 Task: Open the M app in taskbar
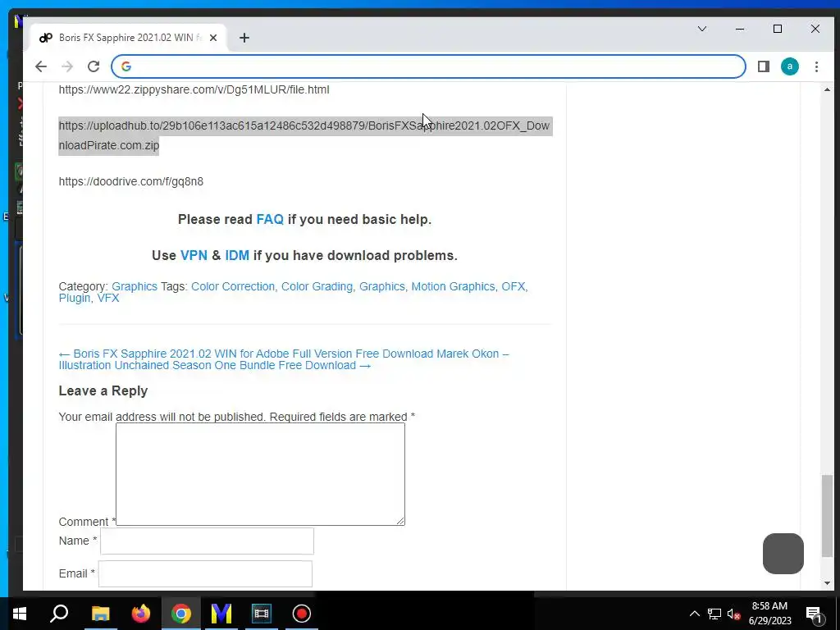click(221, 614)
